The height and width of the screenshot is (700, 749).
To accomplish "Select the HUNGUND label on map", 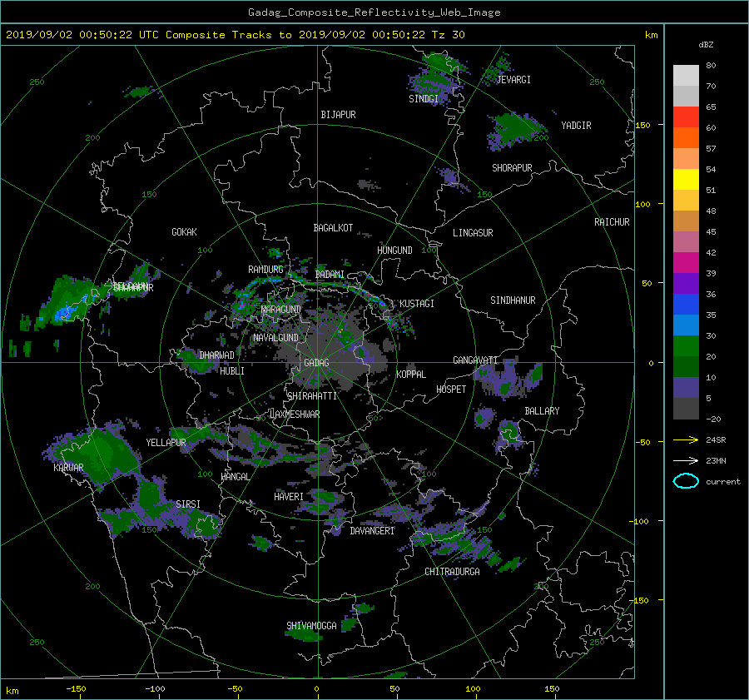I will tap(394, 251).
